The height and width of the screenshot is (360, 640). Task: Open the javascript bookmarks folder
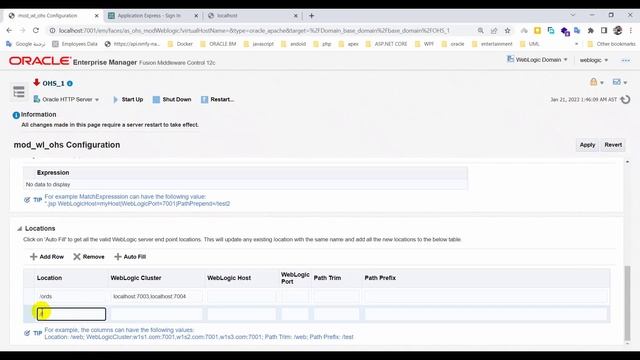(x=259, y=44)
